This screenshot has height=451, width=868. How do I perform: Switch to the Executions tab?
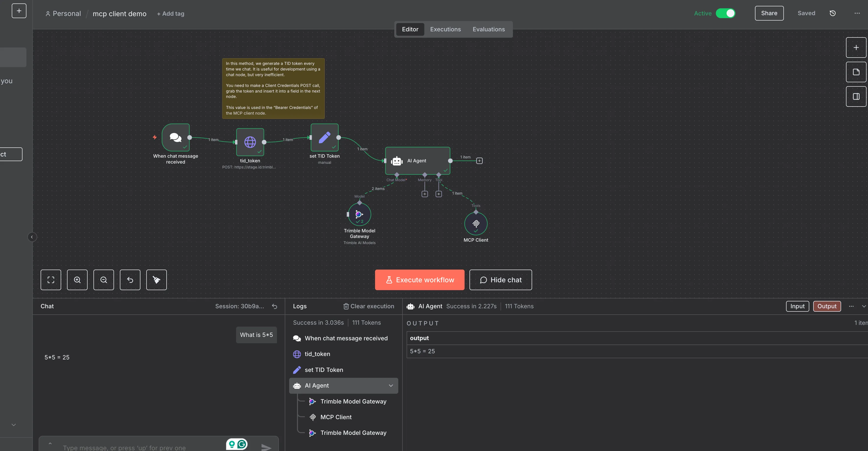click(445, 29)
